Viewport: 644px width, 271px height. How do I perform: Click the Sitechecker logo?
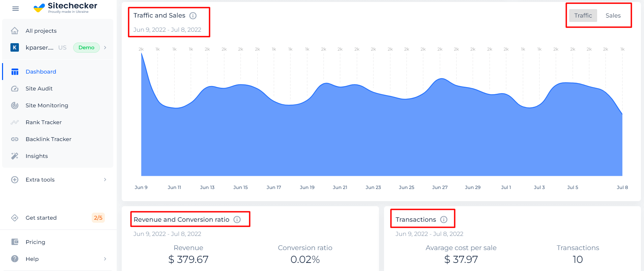click(65, 7)
